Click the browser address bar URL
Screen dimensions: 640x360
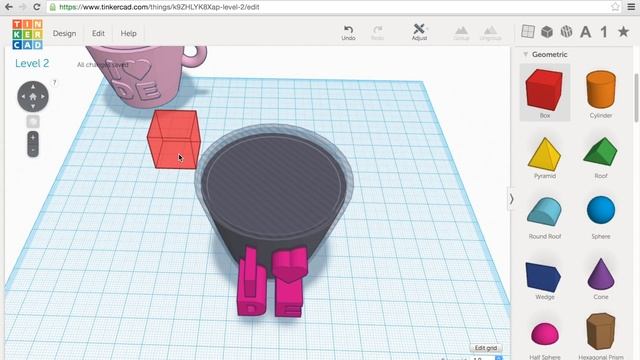159,7
